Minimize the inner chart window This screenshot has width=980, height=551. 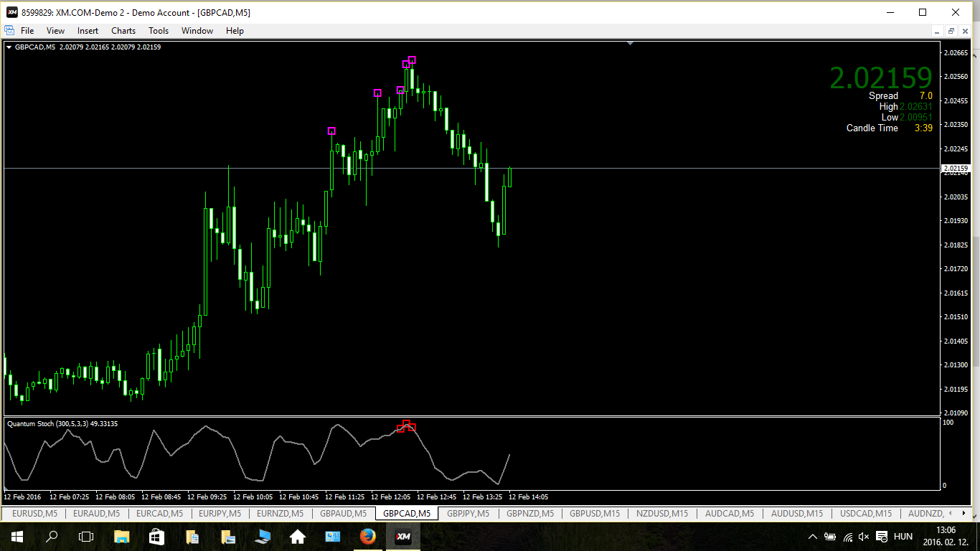(937, 31)
